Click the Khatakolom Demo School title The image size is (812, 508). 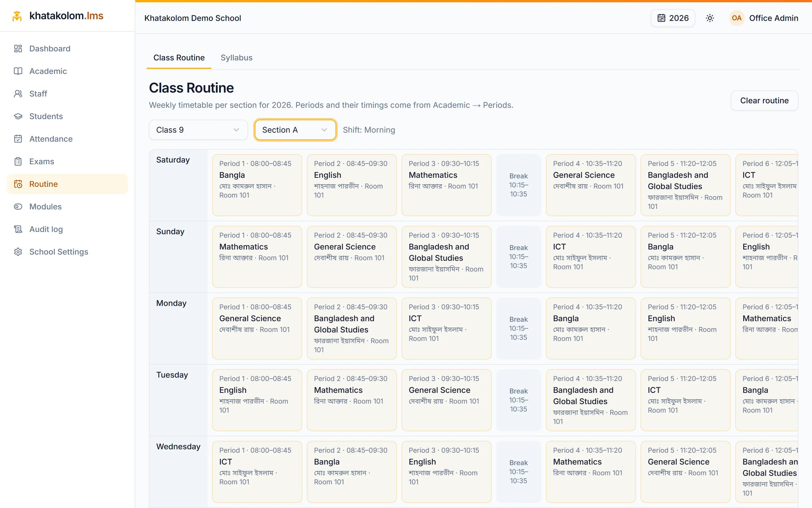[193, 18]
